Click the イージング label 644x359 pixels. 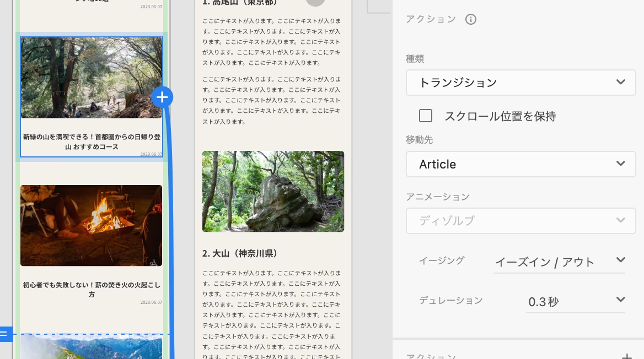(x=442, y=260)
